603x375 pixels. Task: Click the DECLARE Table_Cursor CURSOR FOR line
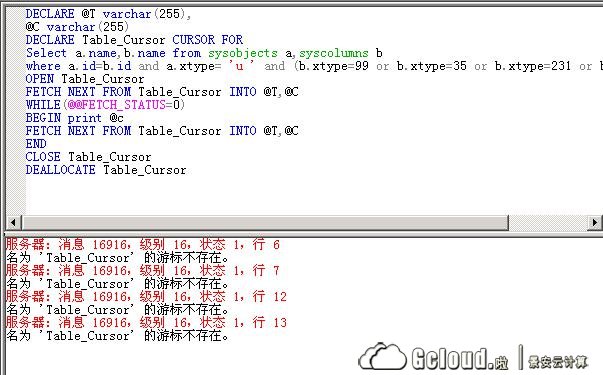(134, 40)
